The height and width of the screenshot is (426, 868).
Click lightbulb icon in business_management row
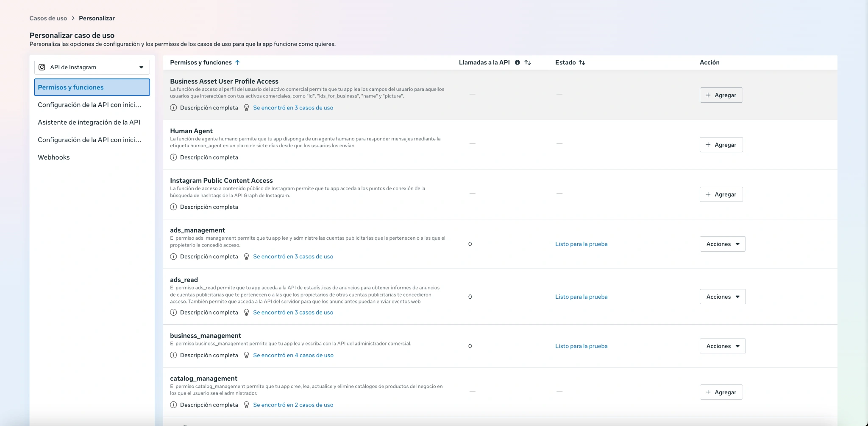[x=246, y=355]
